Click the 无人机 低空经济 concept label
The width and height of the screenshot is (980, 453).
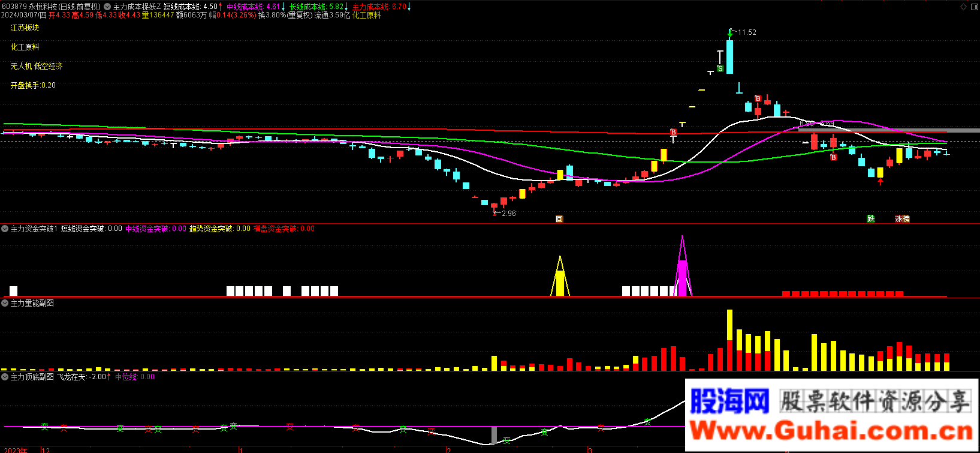pyautogui.click(x=37, y=66)
